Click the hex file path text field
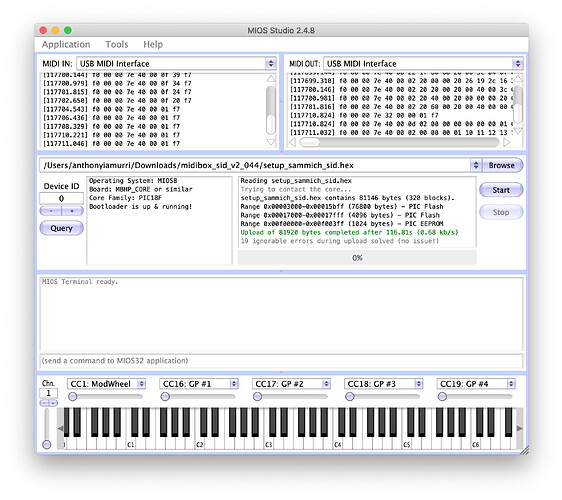 [x=255, y=165]
